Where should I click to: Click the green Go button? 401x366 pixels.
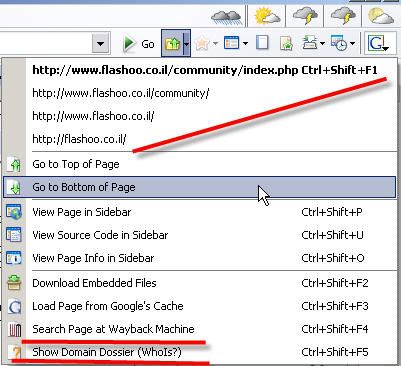click(x=139, y=44)
